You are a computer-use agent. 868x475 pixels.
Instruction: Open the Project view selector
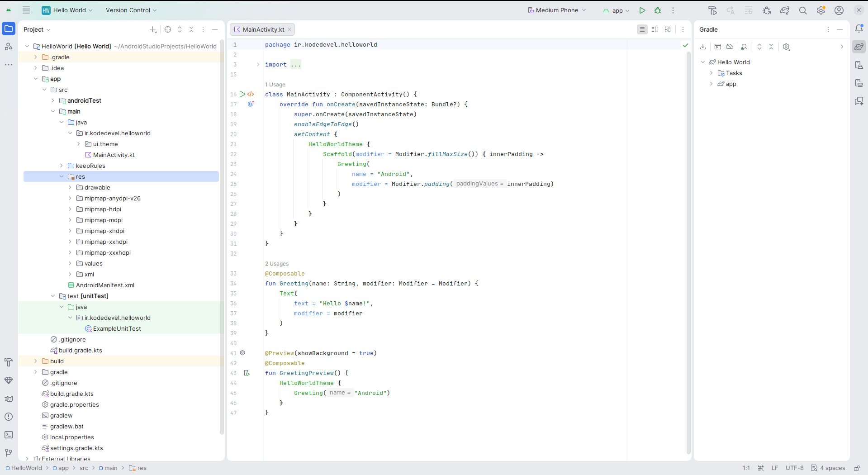point(37,29)
